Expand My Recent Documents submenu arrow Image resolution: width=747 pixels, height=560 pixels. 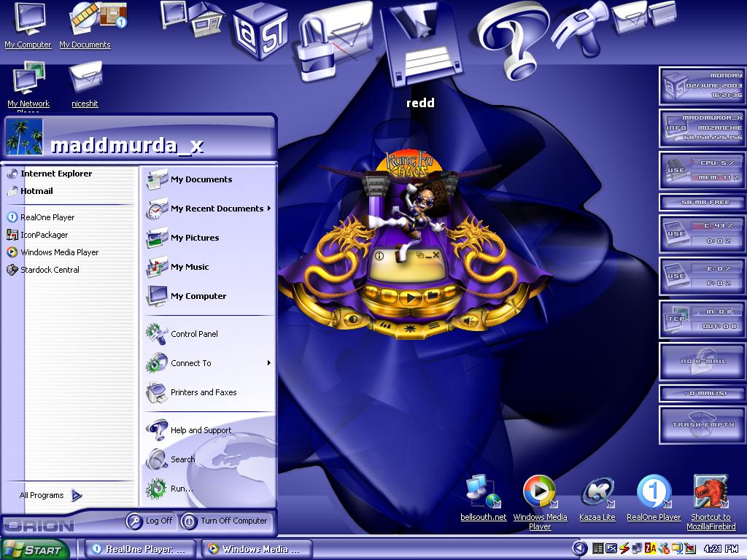[x=269, y=208]
